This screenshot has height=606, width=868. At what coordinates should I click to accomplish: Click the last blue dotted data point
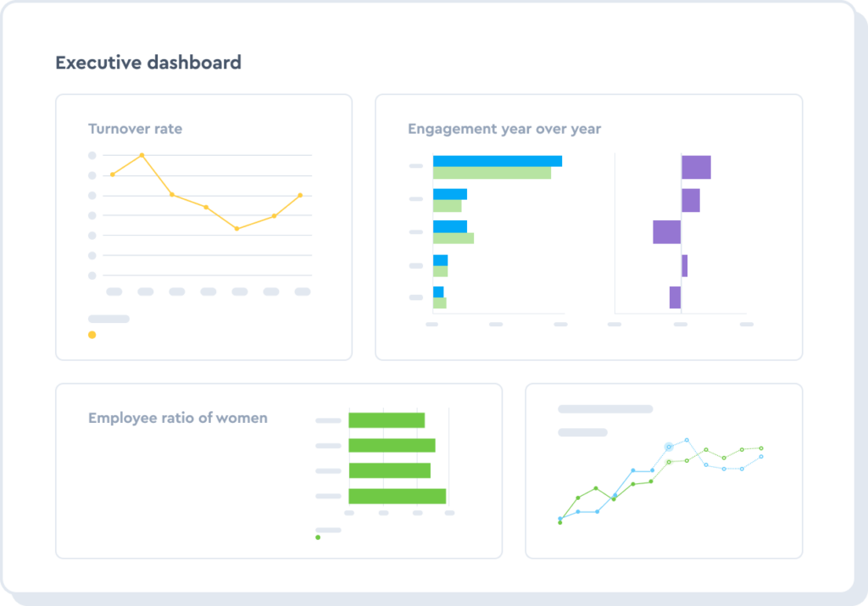760,457
